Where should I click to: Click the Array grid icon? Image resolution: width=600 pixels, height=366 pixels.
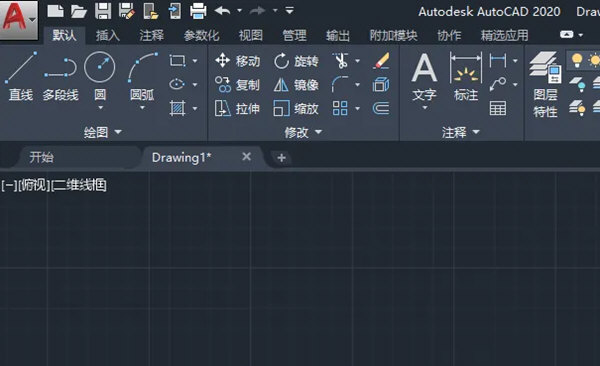tap(340, 108)
